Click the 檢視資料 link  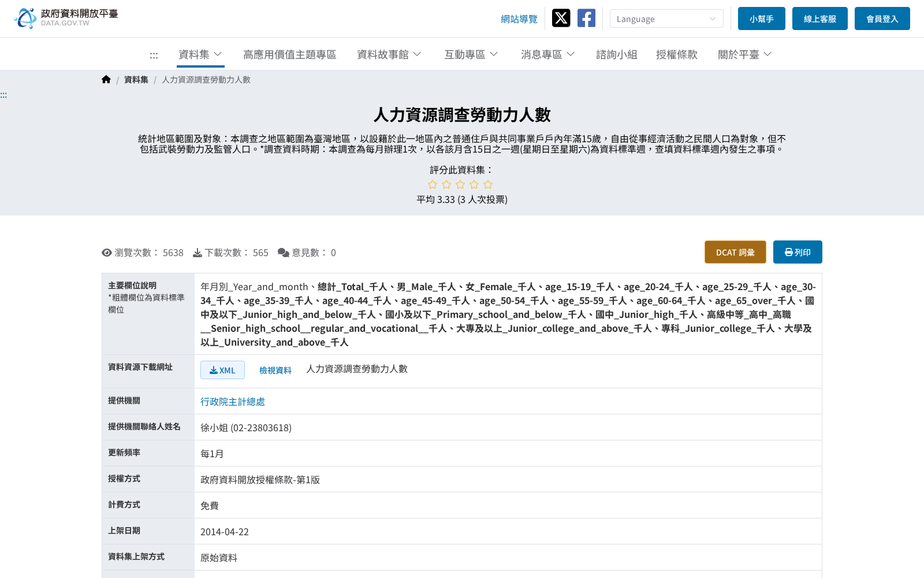(x=275, y=370)
